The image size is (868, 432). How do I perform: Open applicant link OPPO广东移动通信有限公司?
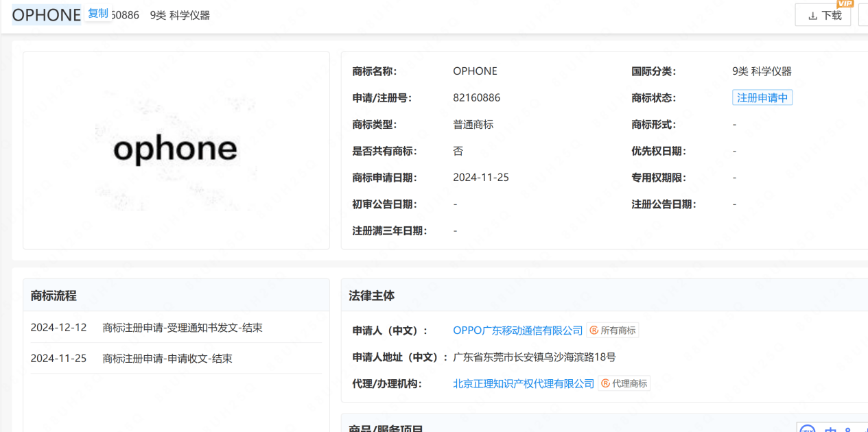pos(518,331)
